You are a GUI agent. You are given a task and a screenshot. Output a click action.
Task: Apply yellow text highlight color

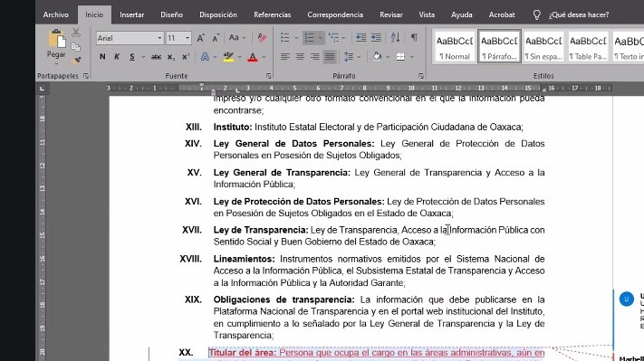click(228, 57)
